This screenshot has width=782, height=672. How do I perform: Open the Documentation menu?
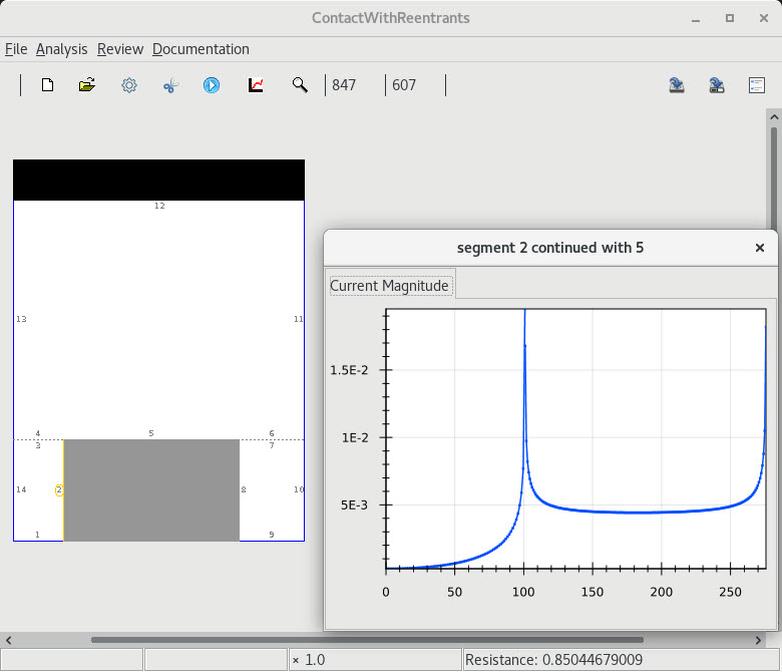click(200, 49)
